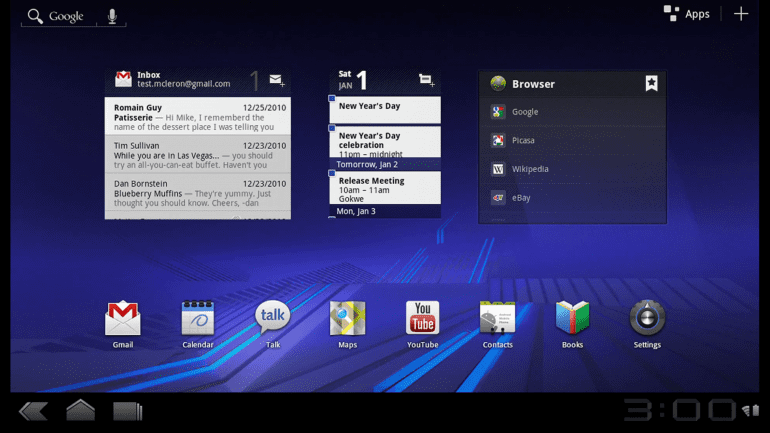Tap the Gmail logo in the Inbox widget header
Screen dimensions: 770x433
(x=123, y=79)
